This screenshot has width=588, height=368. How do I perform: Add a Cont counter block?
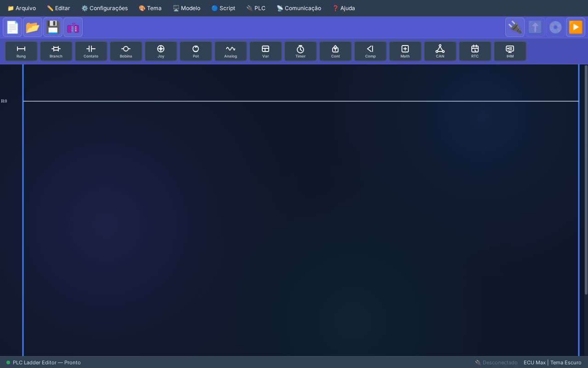pos(335,51)
